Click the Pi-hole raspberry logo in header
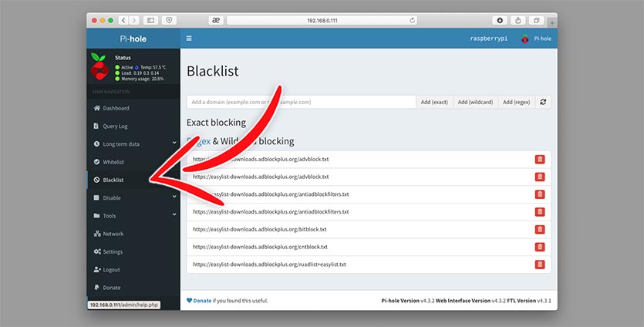644x327 pixels. click(525, 39)
